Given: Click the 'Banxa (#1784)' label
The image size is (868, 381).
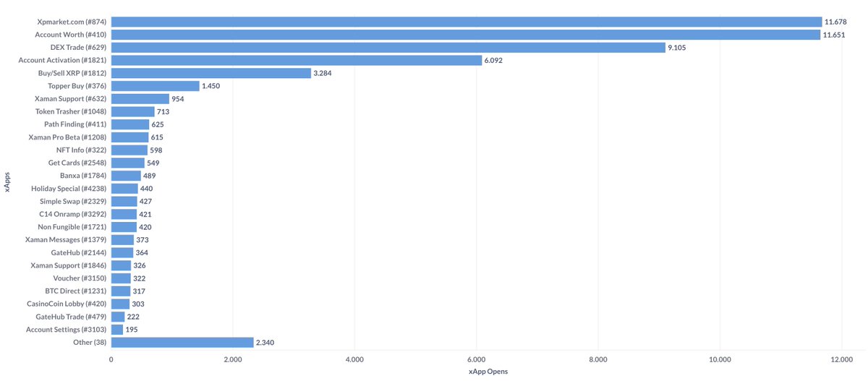Looking at the screenshot, I should (x=83, y=176).
